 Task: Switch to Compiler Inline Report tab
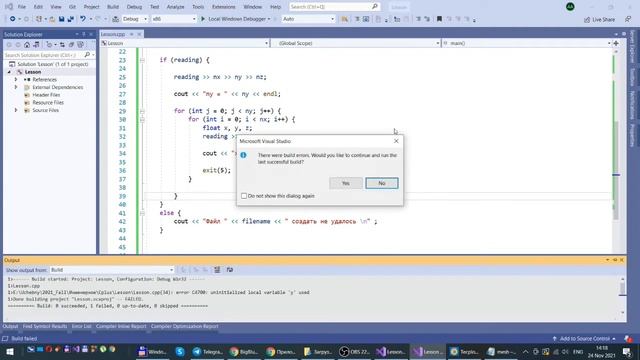[121, 326]
